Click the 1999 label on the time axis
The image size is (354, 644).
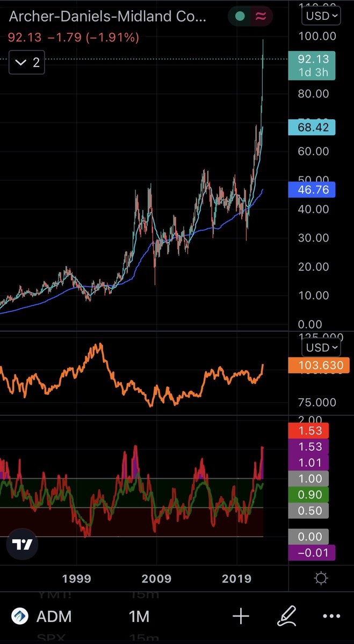tap(76, 579)
